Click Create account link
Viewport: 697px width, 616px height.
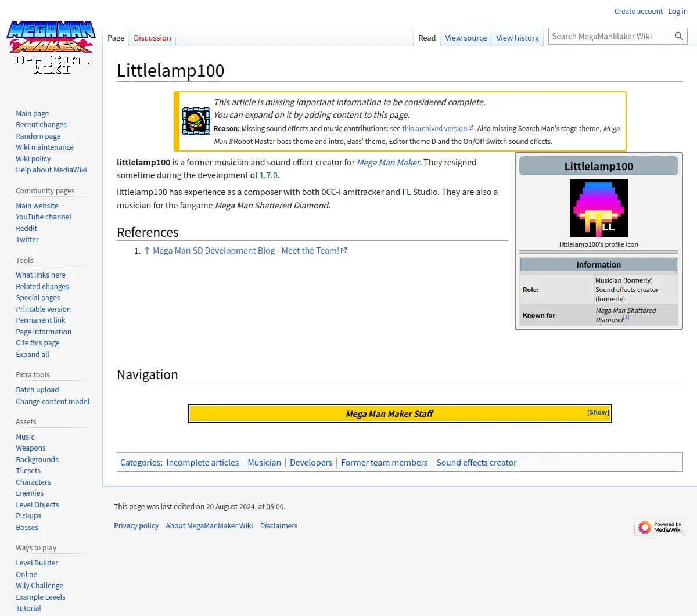(638, 11)
